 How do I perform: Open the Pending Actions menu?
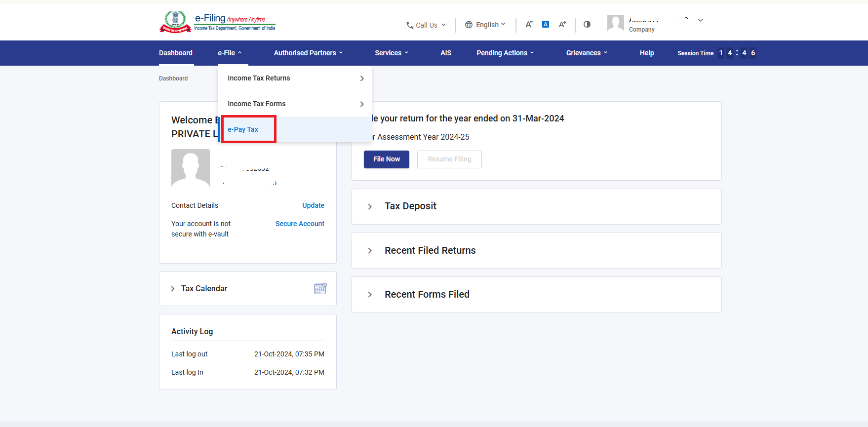(506, 53)
